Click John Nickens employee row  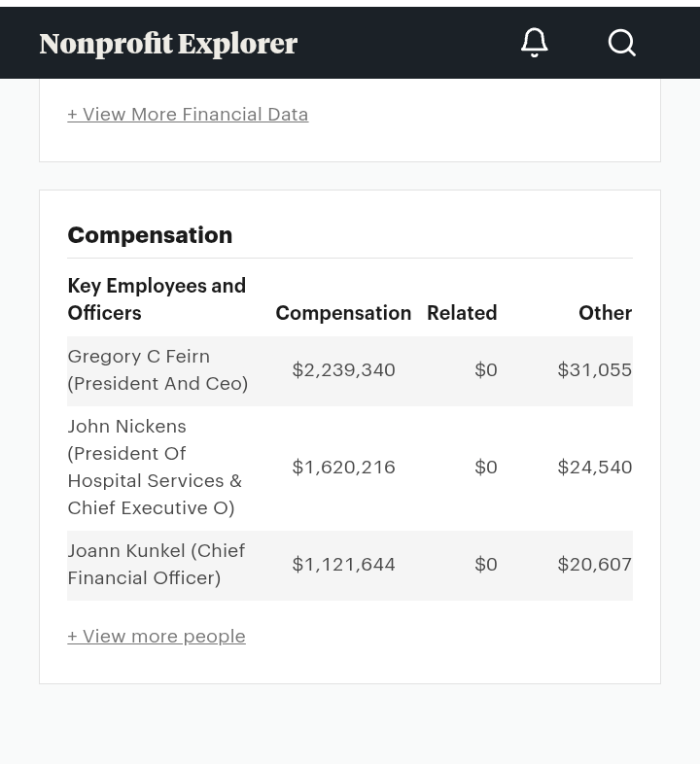(155, 467)
